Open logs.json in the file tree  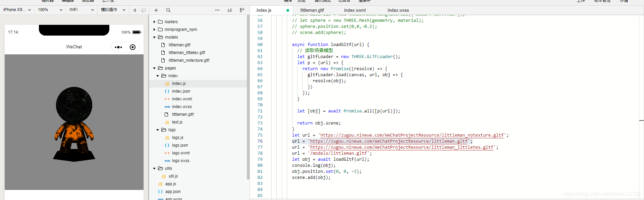180,145
